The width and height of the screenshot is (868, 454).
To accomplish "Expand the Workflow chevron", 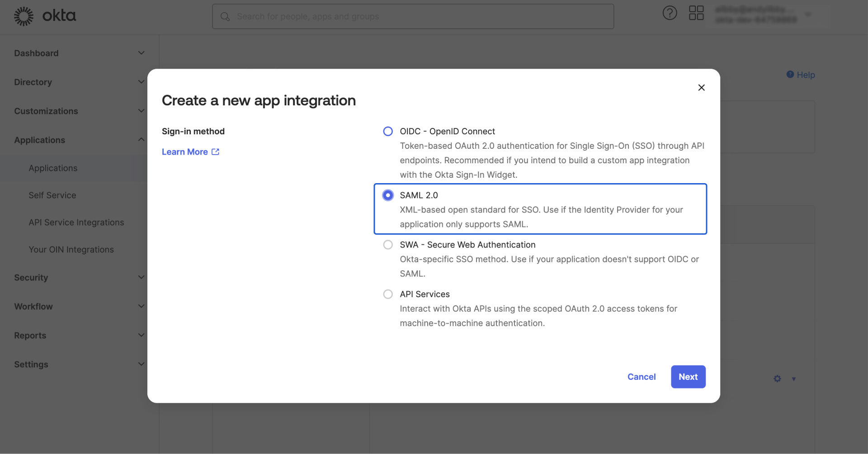I will point(141,306).
